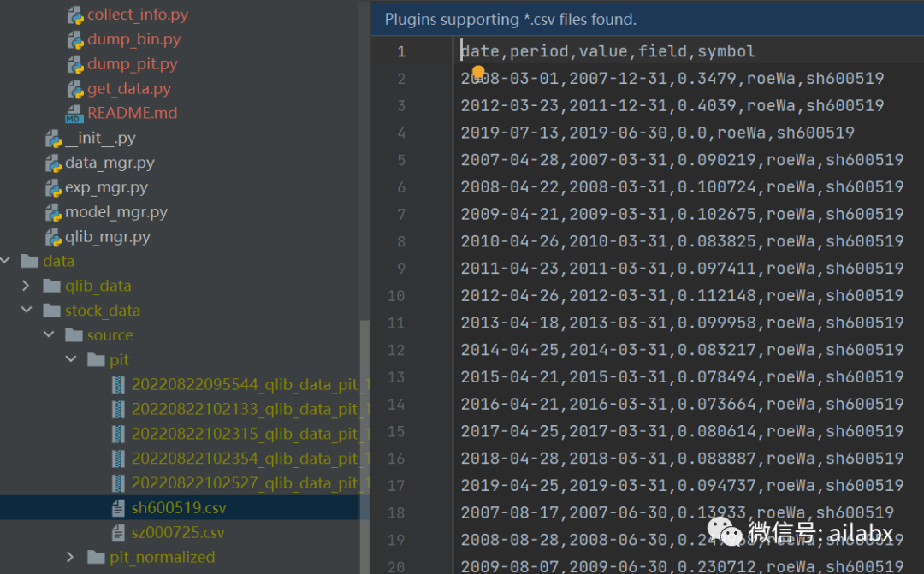Click line 18 starting with 2007-08-17
The image size is (924, 574).
coord(677,512)
